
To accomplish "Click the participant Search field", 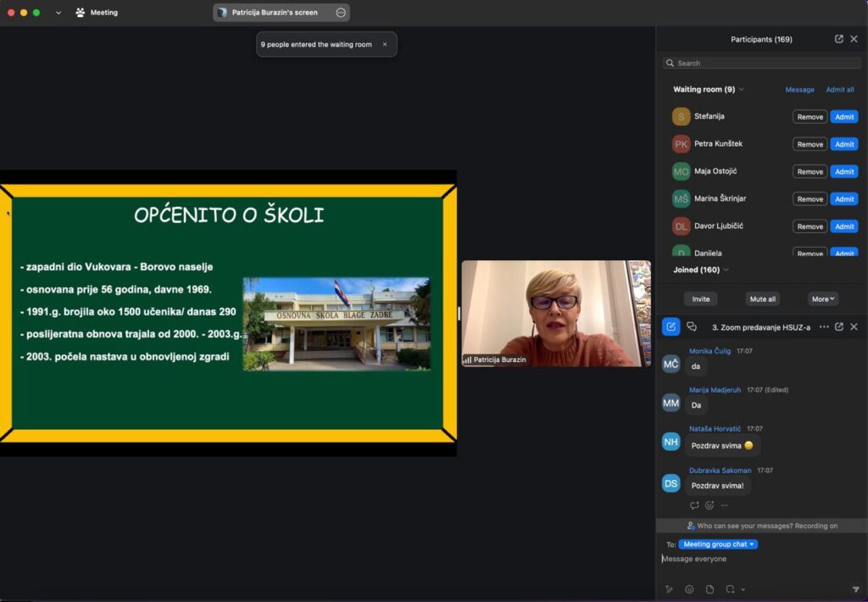I will 763,63.
